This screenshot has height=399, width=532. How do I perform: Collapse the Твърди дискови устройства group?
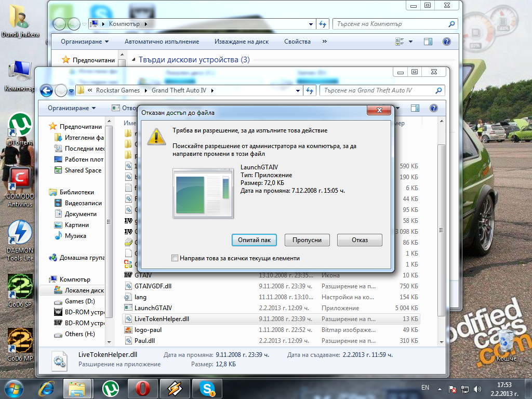134,60
